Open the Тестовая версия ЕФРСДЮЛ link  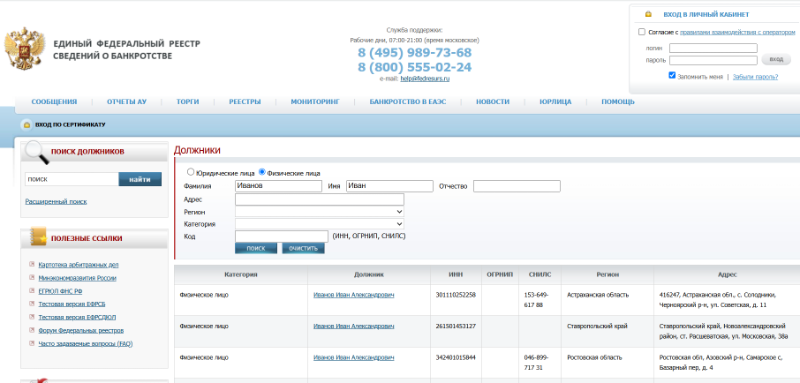pos(77,317)
